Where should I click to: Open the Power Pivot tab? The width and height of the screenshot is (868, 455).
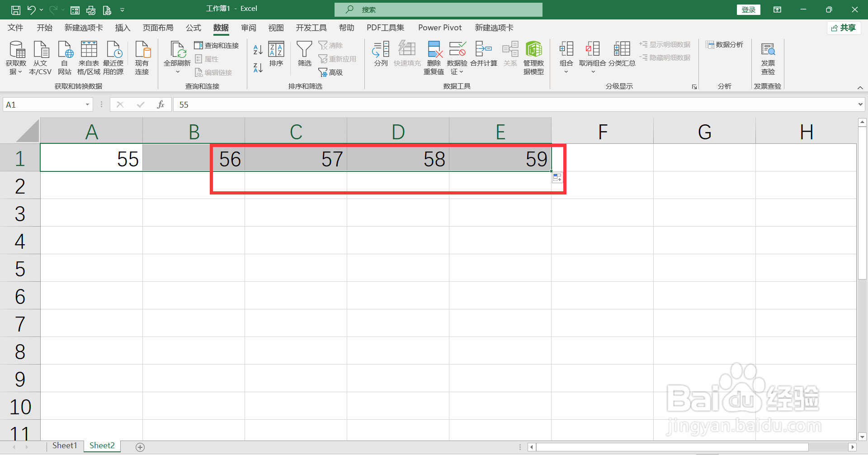click(440, 28)
